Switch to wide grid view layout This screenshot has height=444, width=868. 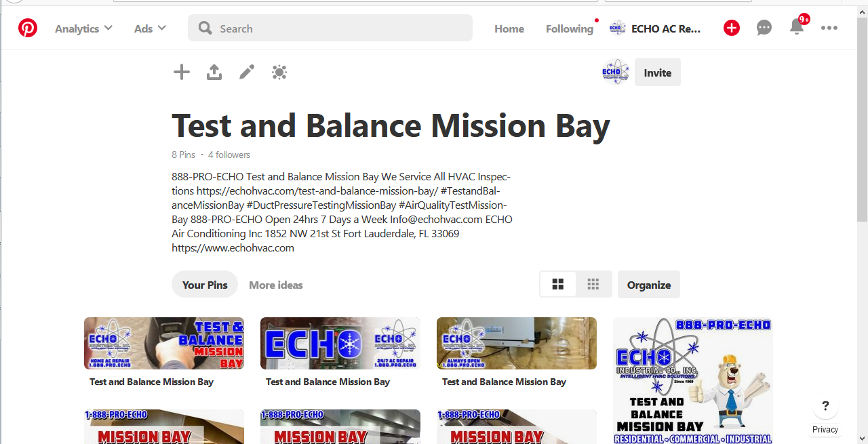tap(558, 285)
